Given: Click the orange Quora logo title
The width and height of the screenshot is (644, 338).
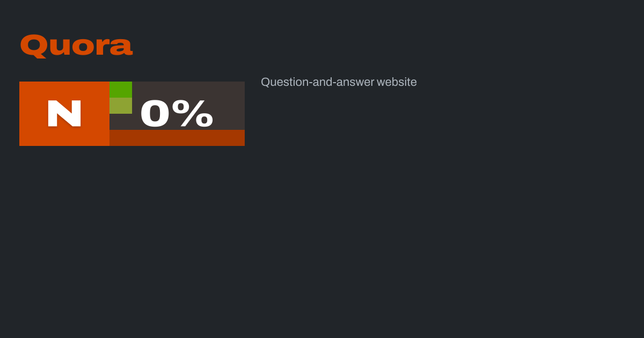Looking at the screenshot, I should coord(76,46).
